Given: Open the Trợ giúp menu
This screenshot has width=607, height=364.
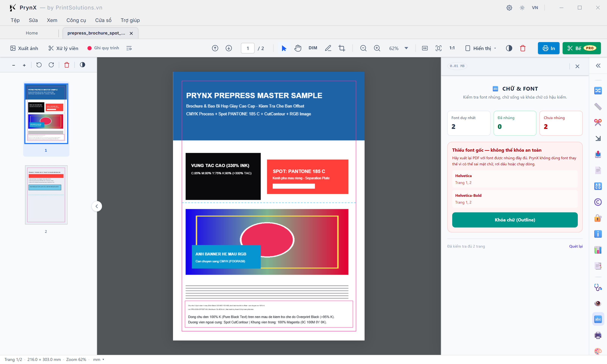Looking at the screenshot, I should [x=130, y=20].
